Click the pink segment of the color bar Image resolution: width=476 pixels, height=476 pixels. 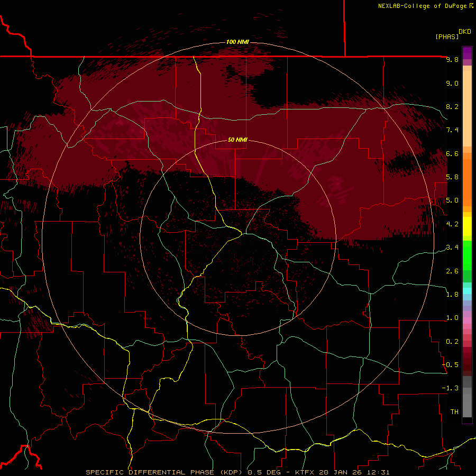[x=467, y=321]
